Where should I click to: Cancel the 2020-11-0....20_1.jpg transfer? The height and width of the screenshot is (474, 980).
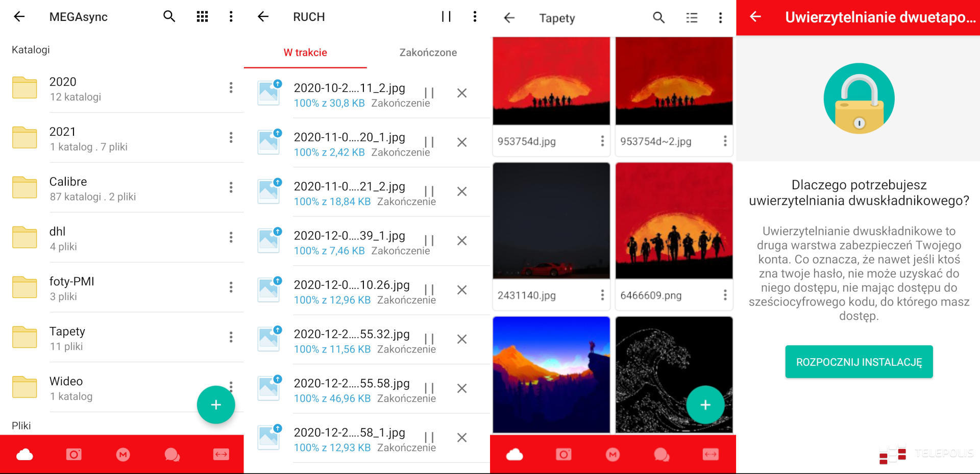[462, 142]
